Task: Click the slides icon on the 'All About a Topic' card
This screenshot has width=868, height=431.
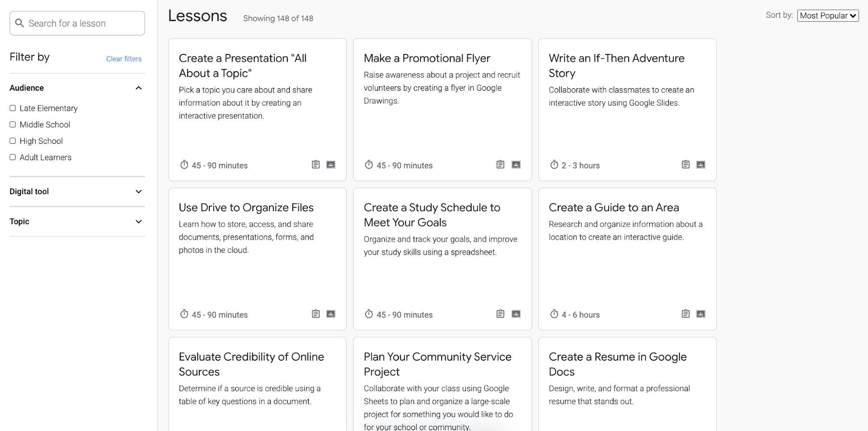Action: click(x=331, y=165)
